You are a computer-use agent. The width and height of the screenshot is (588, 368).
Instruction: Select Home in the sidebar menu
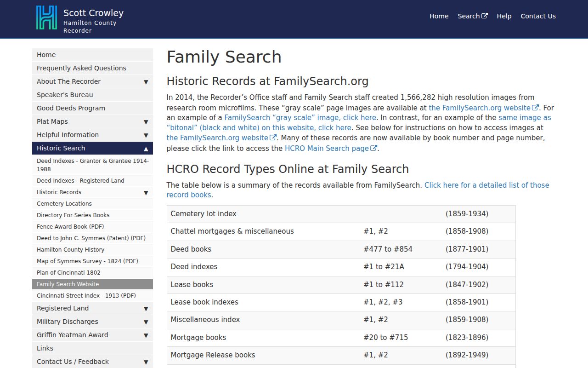click(x=92, y=55)
